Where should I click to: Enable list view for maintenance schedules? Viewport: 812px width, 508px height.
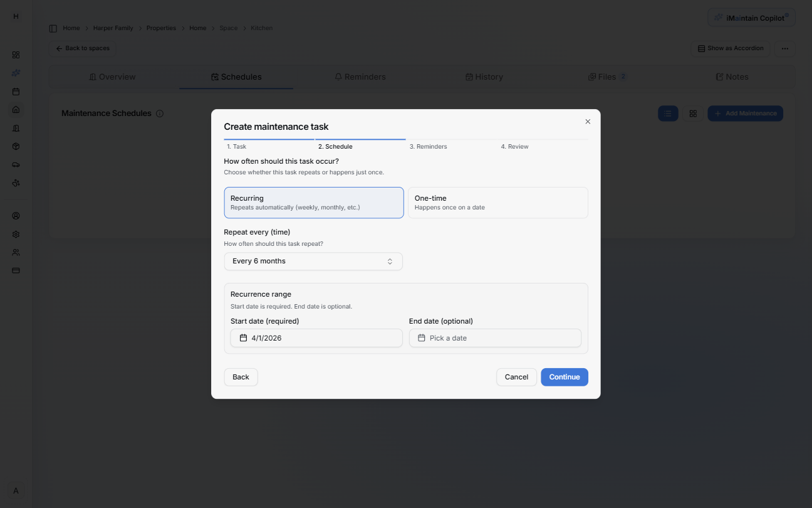coord(668,114)
